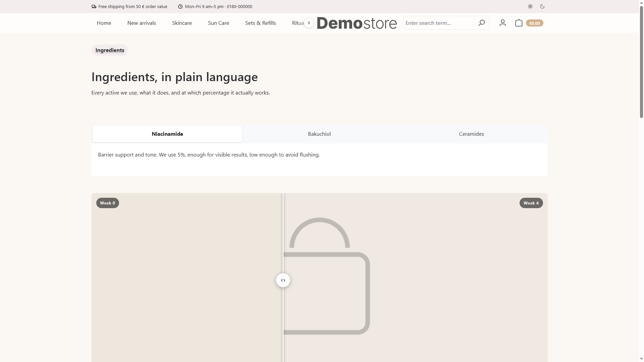Expand navigation with the right chevron arrow
644x362 pixels.
pos(309,23)
